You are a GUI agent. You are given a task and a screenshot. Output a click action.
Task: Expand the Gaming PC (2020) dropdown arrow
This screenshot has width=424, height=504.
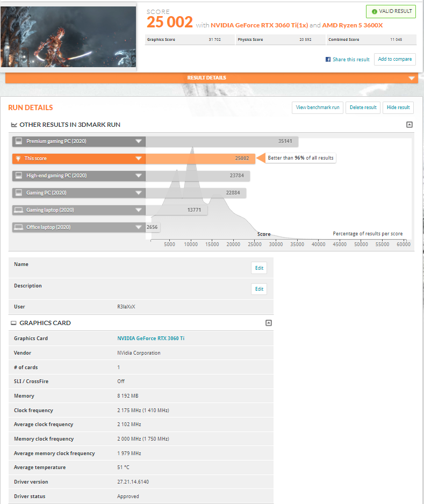point(139,192)
